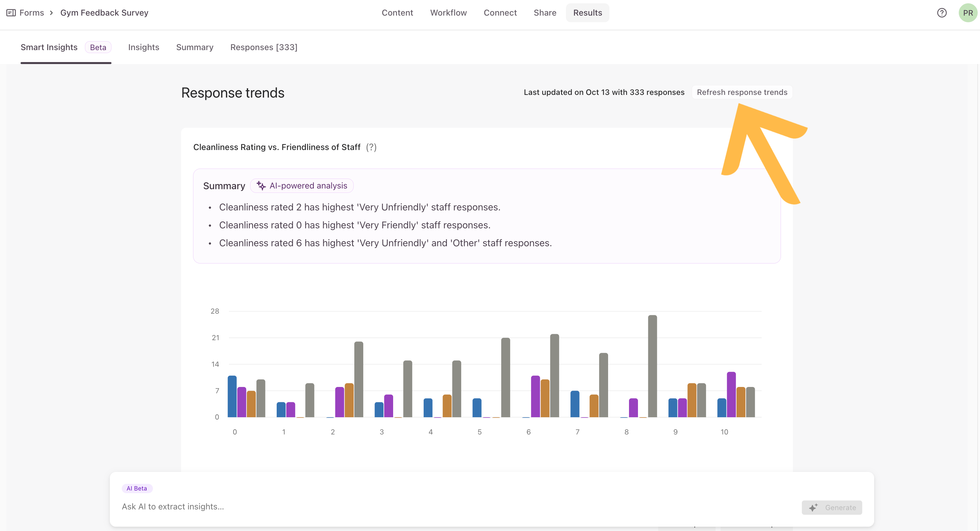Open the Workflow section

pos(448,13)
